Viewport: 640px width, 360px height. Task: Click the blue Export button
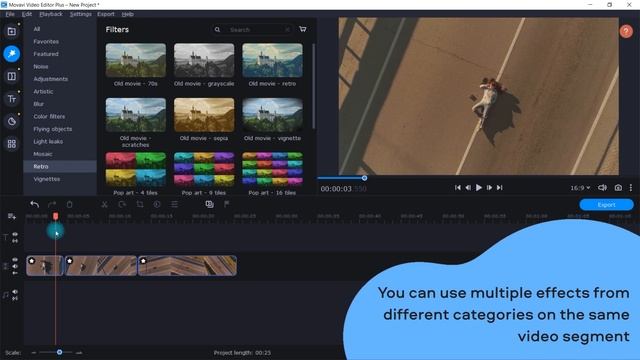click(607, 204)
